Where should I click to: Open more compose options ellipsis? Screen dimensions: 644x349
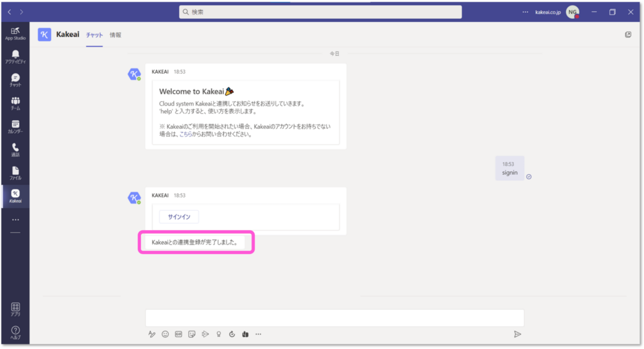258,334
